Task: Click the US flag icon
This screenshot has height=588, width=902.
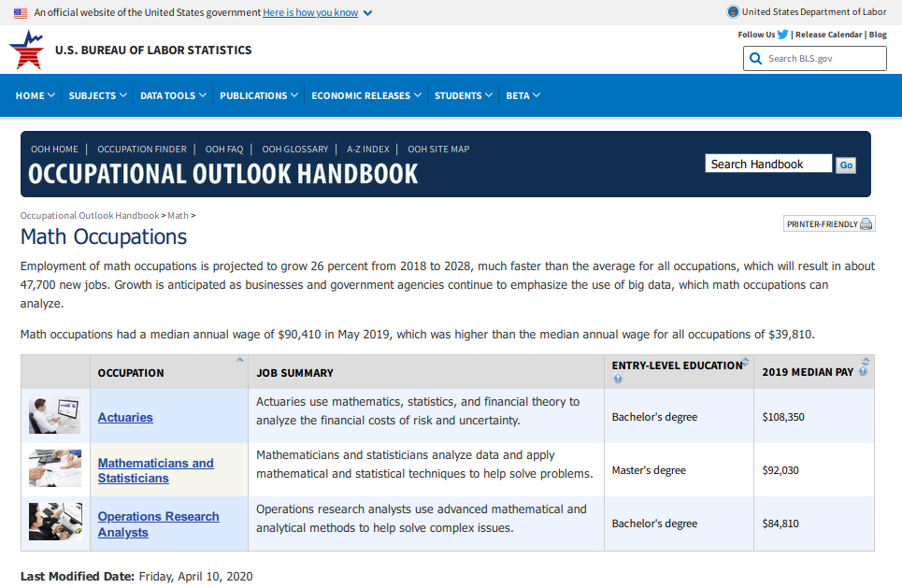Action: click(x=21, y=13)
